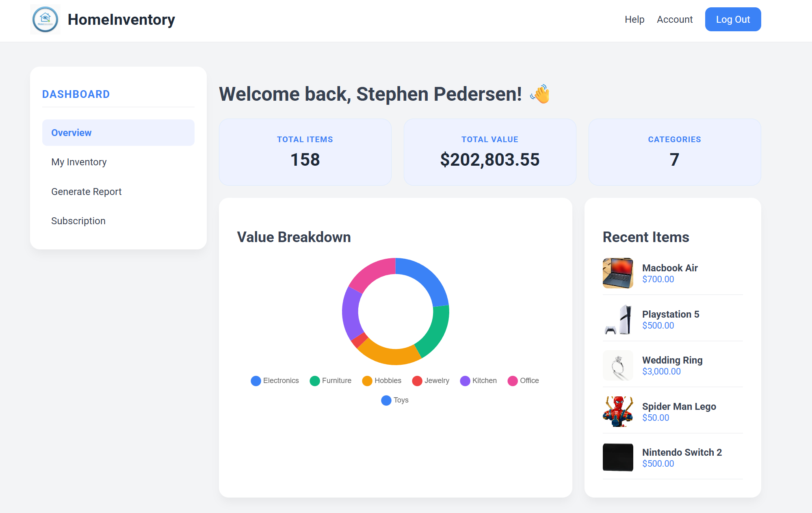The width and height of the screenshot is (812, 513).
Task: Select the Spider Man Lego image
Action: click(x=617, y=411)
